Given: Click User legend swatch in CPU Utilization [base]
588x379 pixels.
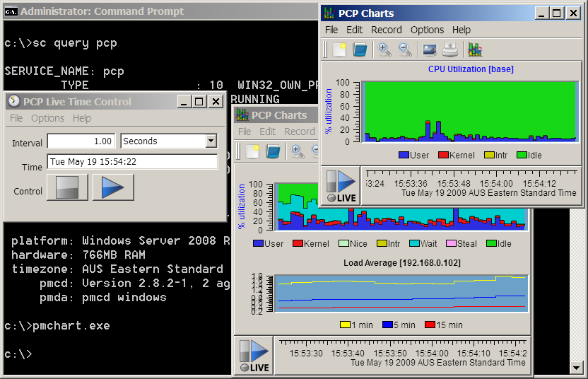Looking at the screenshot, I should coord(404,155).
